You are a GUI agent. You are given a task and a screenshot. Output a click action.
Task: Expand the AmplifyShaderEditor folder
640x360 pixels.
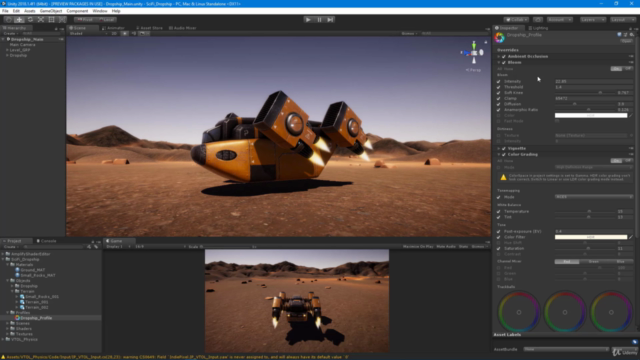tap(3, 254)
